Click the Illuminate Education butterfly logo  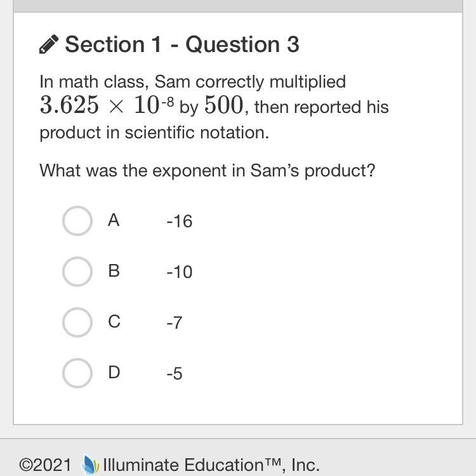coord(91,465)
